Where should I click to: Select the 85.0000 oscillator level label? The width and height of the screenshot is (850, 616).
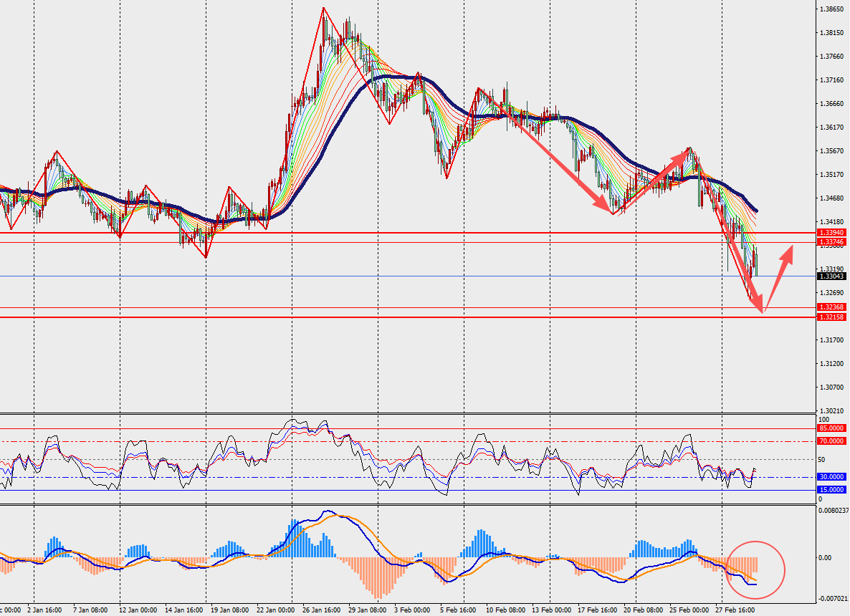(831, 428)
